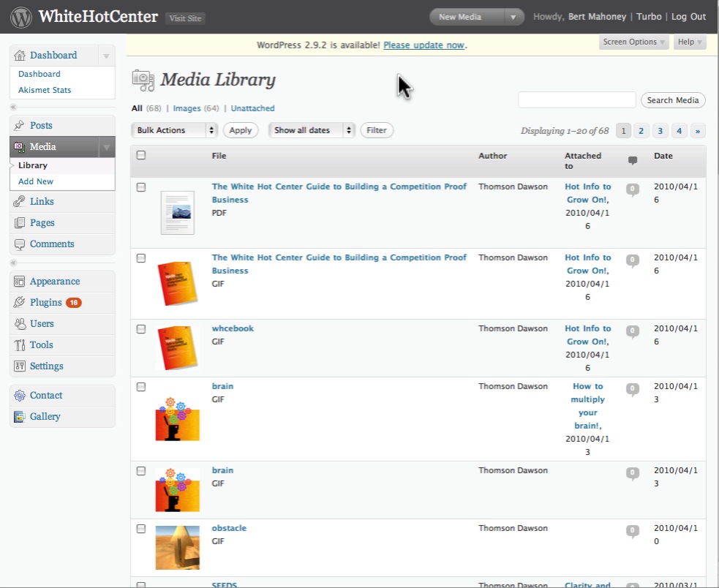Image resolution: width=719 pixels, height=588 pixels.
Task: Check the box for attached brain row
Action: 141,387
